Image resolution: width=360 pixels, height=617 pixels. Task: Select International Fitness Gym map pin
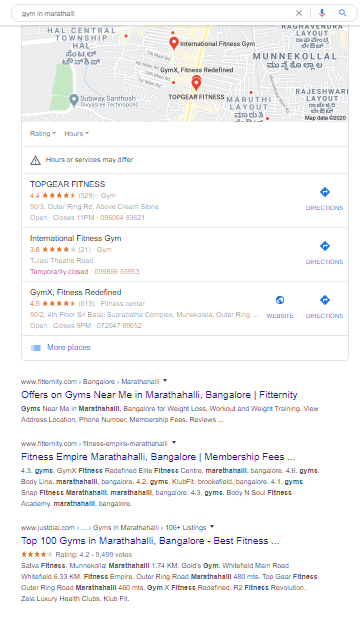174,42
